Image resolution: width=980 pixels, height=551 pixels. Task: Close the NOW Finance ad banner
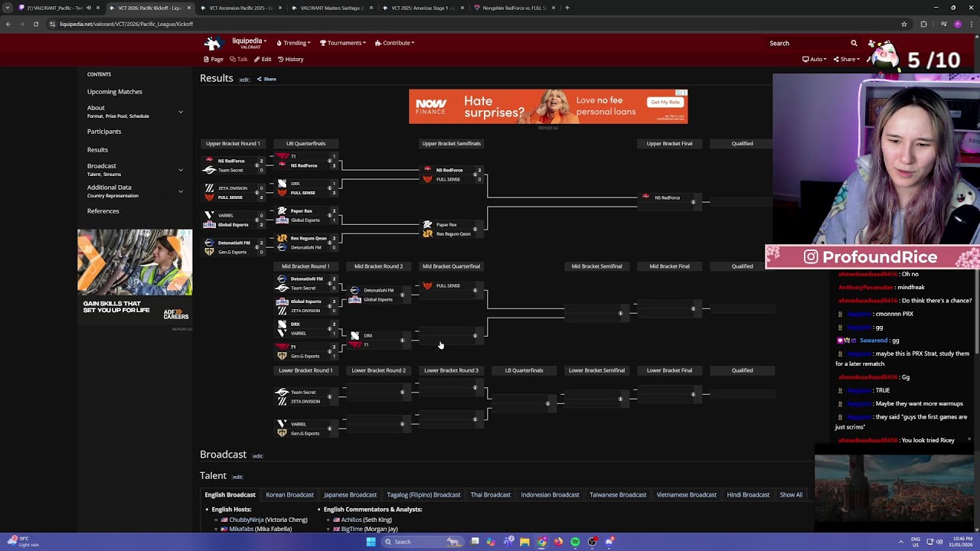coord(684,93)
